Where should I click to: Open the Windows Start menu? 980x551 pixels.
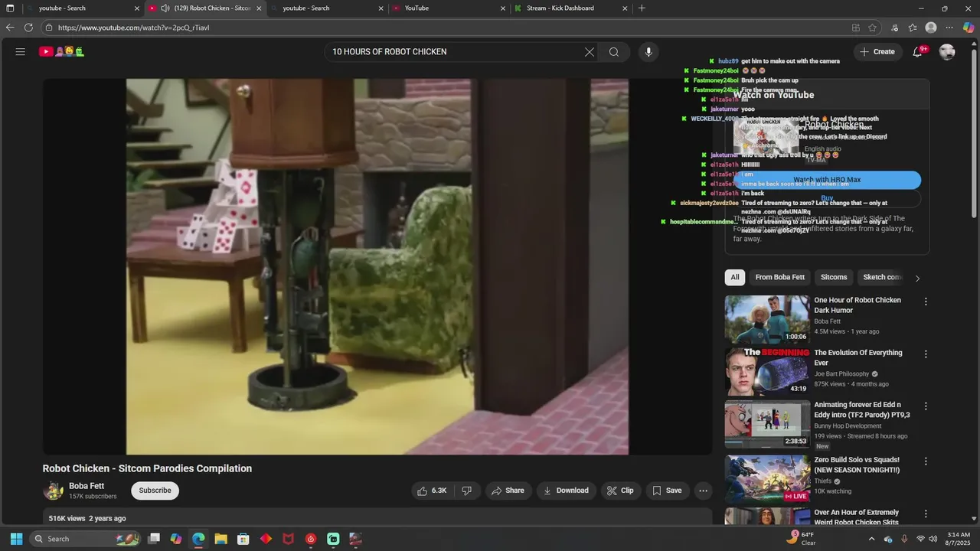click(16, 539)
